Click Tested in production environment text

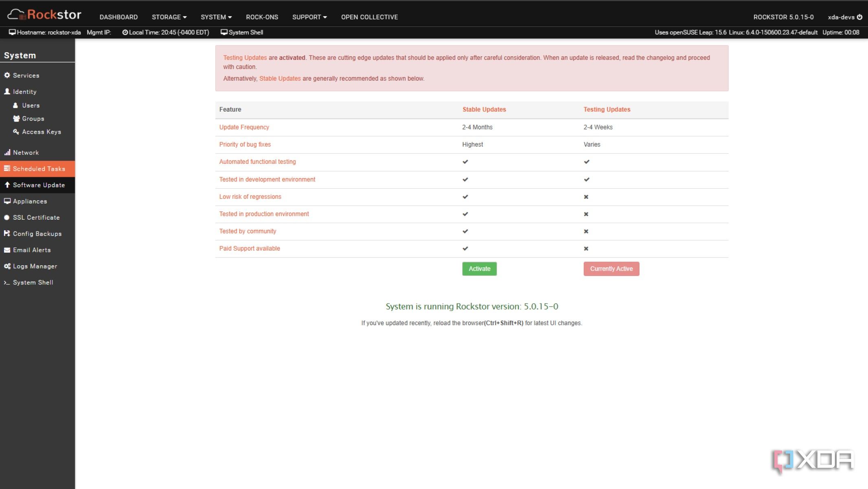point(264,214)
